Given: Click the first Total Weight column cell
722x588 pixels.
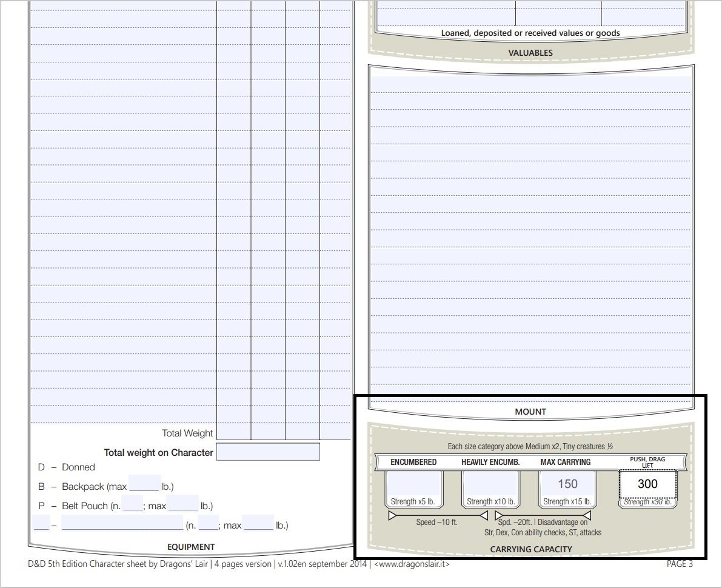Looking at the screenshot, I should (x=235, y=433).
